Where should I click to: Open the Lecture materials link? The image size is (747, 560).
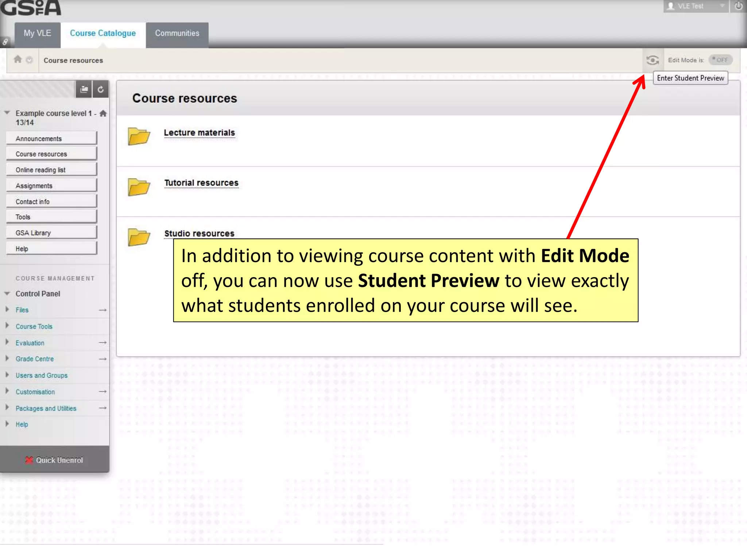[x=199, y=133]
